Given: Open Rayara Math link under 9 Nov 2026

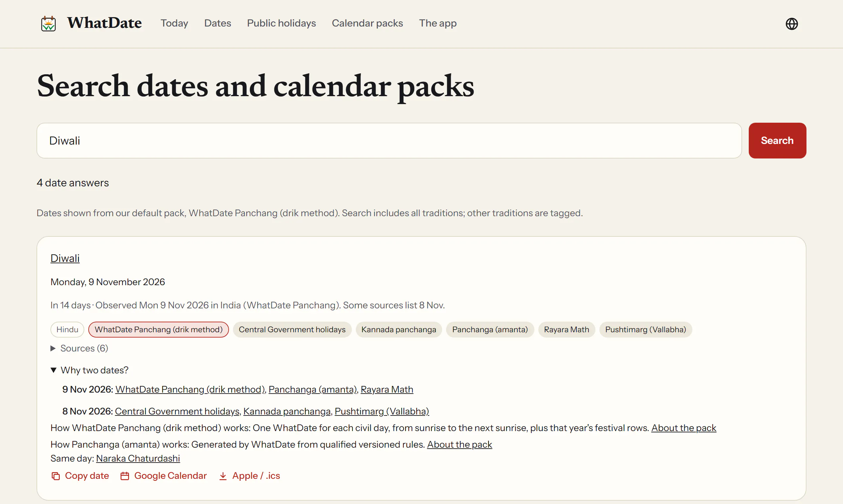Looking at the screenshot, I should coord(387,389).
